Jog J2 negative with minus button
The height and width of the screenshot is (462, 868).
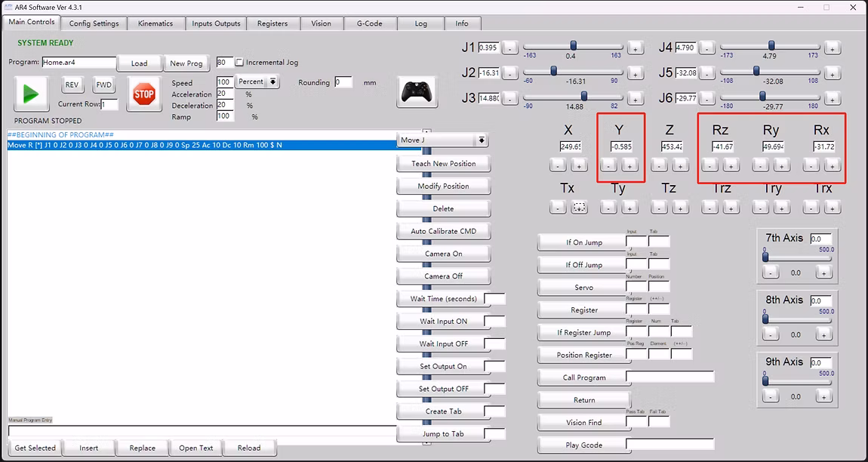[x=509, y=74]
